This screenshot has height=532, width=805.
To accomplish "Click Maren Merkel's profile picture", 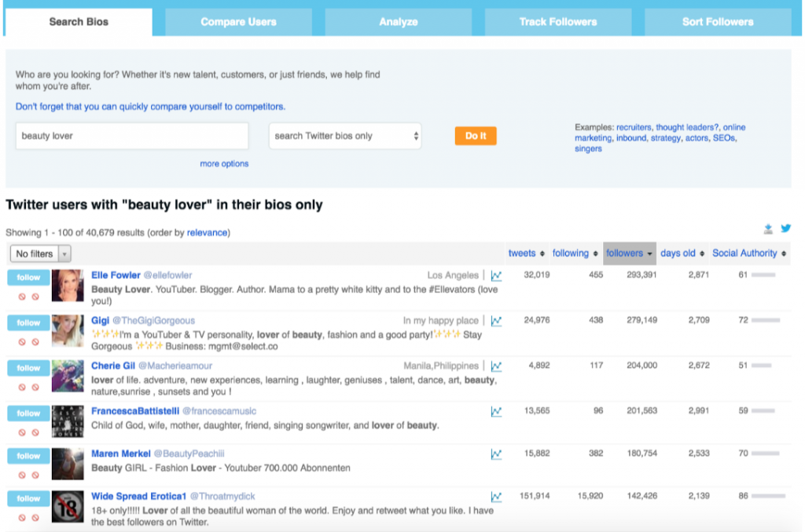I will tap(68, 464).
